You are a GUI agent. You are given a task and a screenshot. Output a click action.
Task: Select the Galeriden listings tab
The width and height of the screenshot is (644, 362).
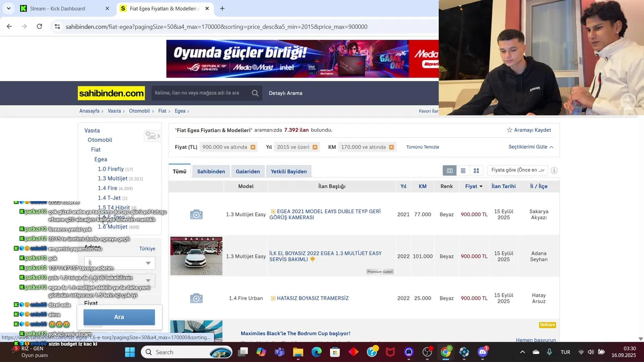(248, 171)
